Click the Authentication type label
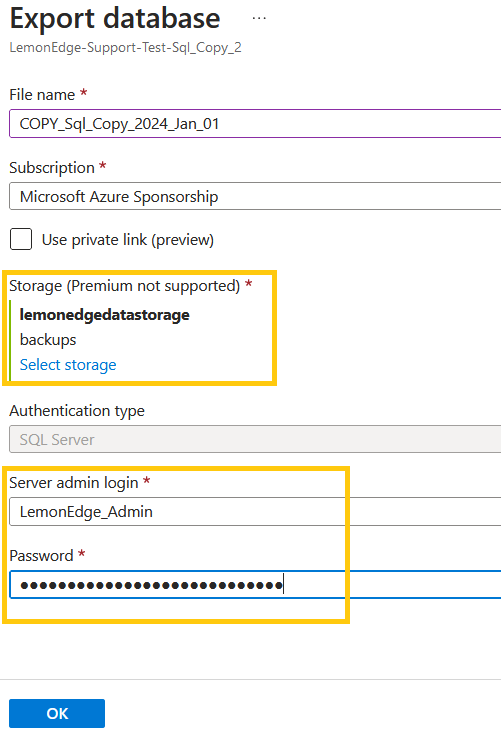The image size is (501, 735). (77, 411)
